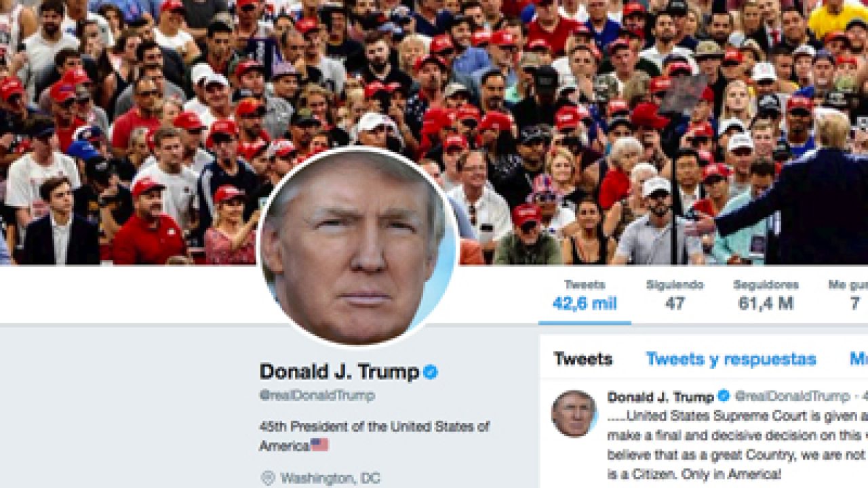Click the verified badge in the tweet header

pos(724,396)
